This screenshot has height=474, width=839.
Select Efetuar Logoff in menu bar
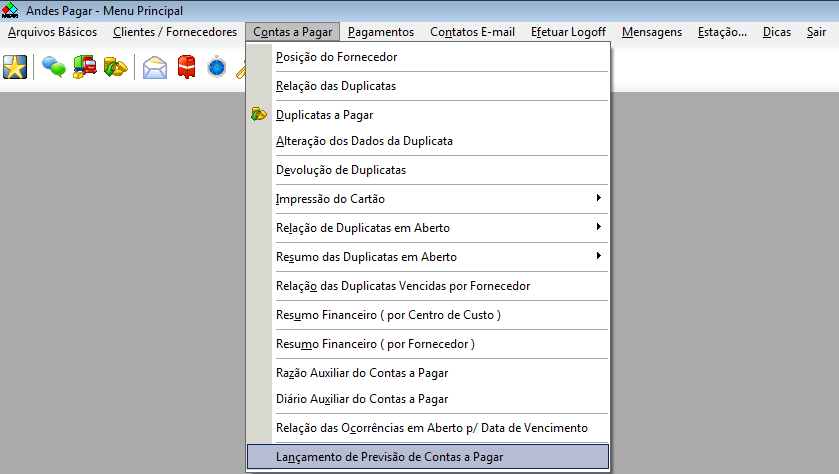click(x=568, y=32)
